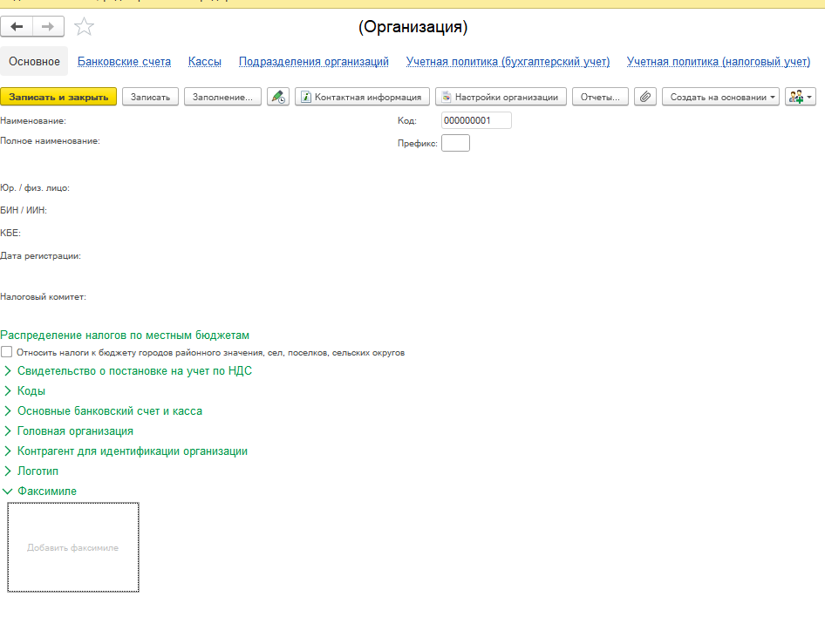Click the Код input field

(x=475, y=120)
